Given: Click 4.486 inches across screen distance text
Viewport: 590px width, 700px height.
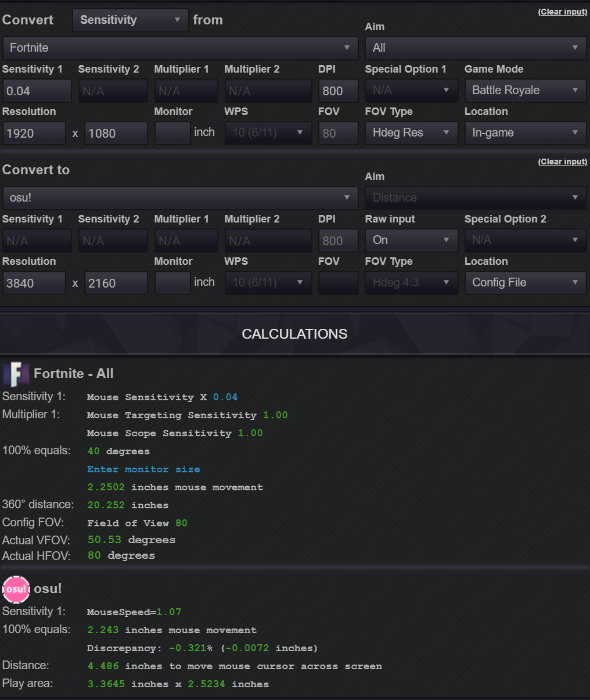Looking at the screenshot, I should click(235, 666).
